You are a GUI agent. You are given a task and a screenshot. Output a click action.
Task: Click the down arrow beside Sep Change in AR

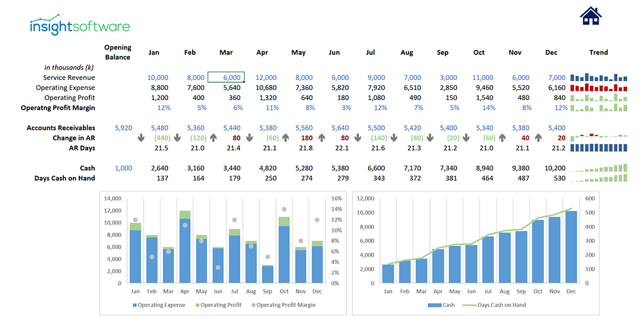click(x=430, y=138)
